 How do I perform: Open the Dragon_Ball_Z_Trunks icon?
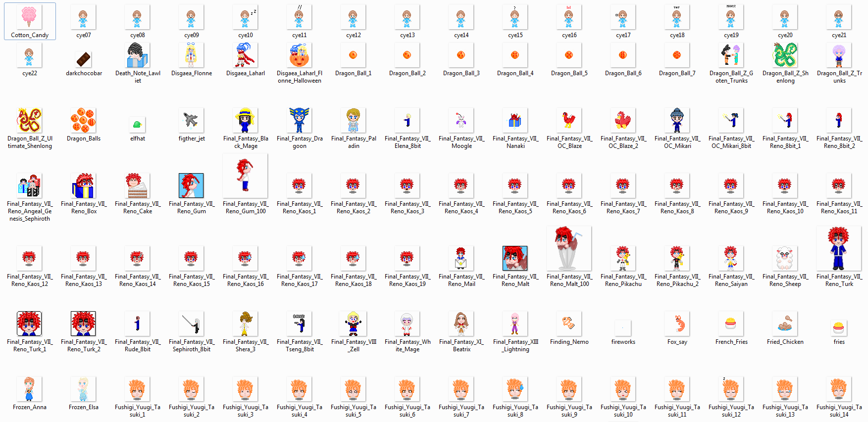(x=839, y=55)
